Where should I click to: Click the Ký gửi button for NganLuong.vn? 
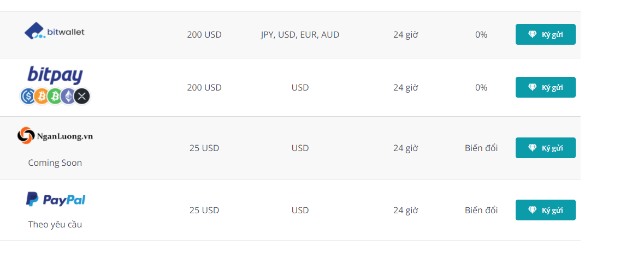coord(546,148)
